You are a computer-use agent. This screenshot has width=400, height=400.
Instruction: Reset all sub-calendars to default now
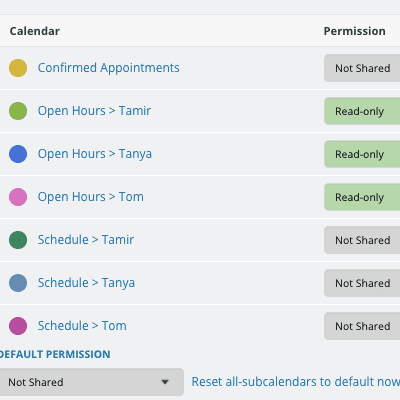tap(296, 382)
